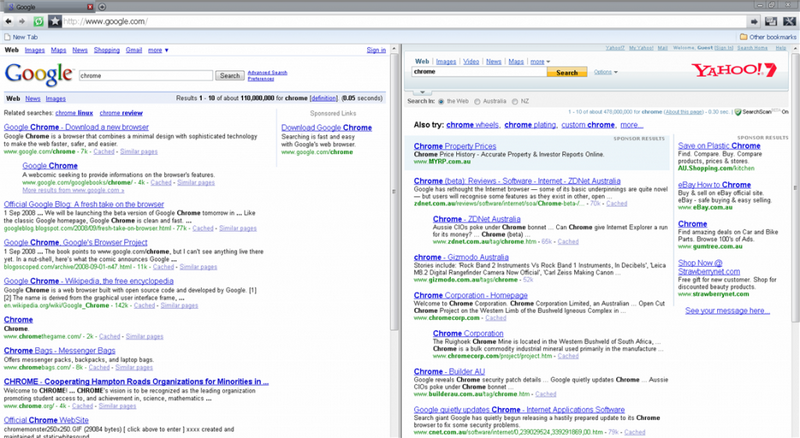800x438 pixels.
Task: Open 'Chrome Corporation - Homepage' Yahoo result
Action: coord(470,295)
